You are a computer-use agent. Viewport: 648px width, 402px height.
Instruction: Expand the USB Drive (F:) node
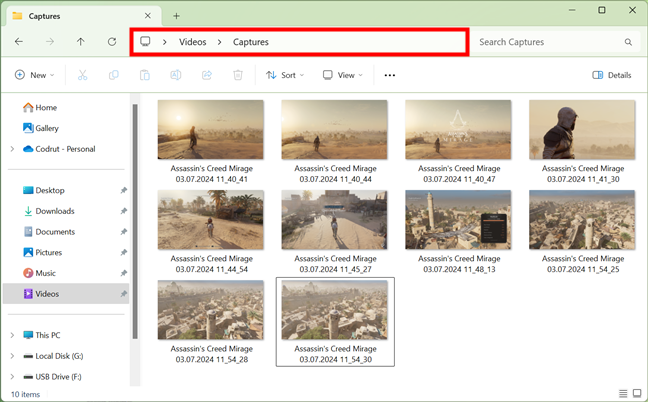pyautogui.click(x=12, y=376)
